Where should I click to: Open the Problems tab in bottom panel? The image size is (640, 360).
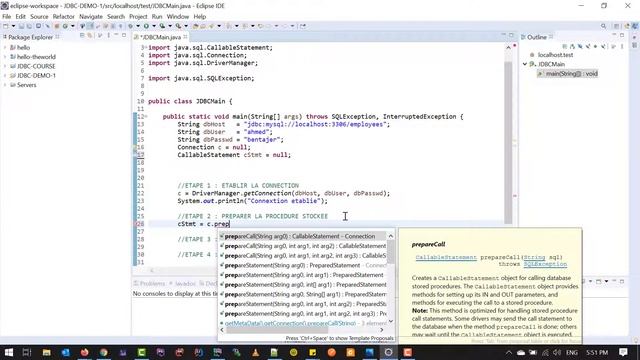coord(149,283)
